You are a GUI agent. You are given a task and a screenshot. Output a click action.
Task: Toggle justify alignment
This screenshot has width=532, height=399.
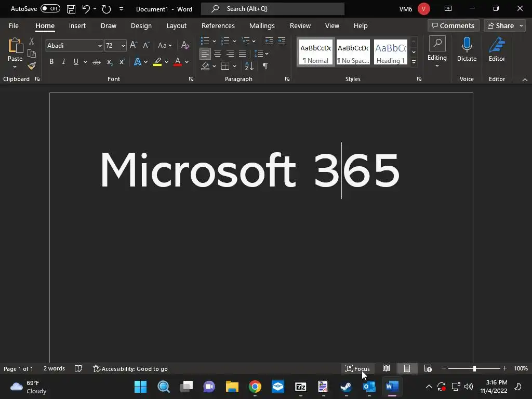[x=243, y=54]
